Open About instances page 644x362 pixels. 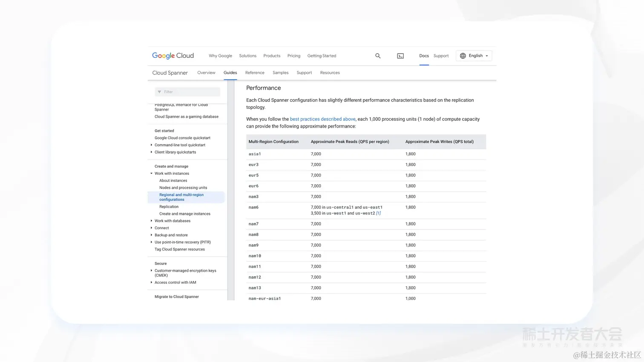[173, 181]
